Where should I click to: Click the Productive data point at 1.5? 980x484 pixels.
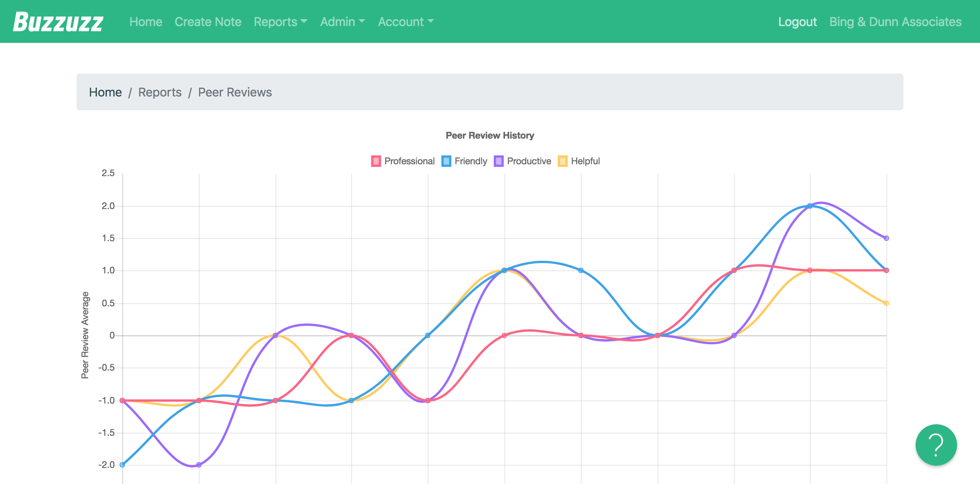[886, 238]
